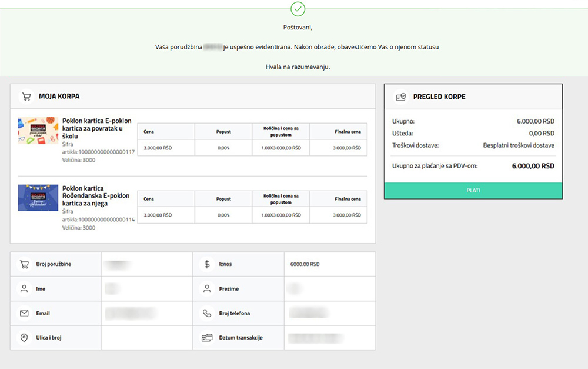Click the shopping cart icon beside MOJA KORPA
588x369 pixels.
click(x=26, y=97)
